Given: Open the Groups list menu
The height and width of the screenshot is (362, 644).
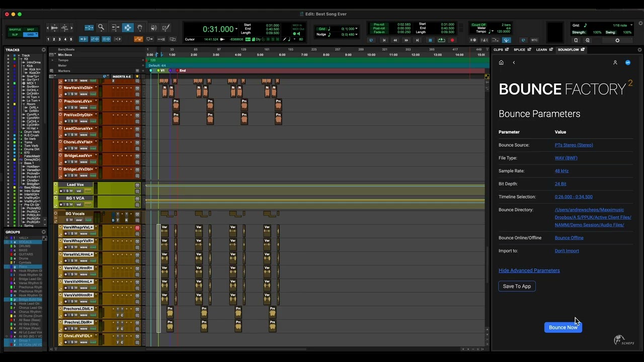Looking at the screenshot, I should point(44,232).
